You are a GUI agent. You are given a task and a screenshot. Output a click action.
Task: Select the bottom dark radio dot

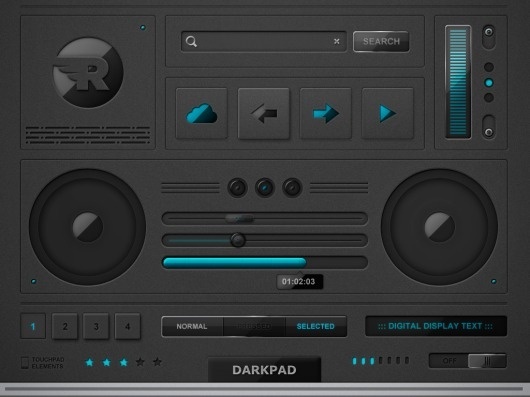pos(489,98)
